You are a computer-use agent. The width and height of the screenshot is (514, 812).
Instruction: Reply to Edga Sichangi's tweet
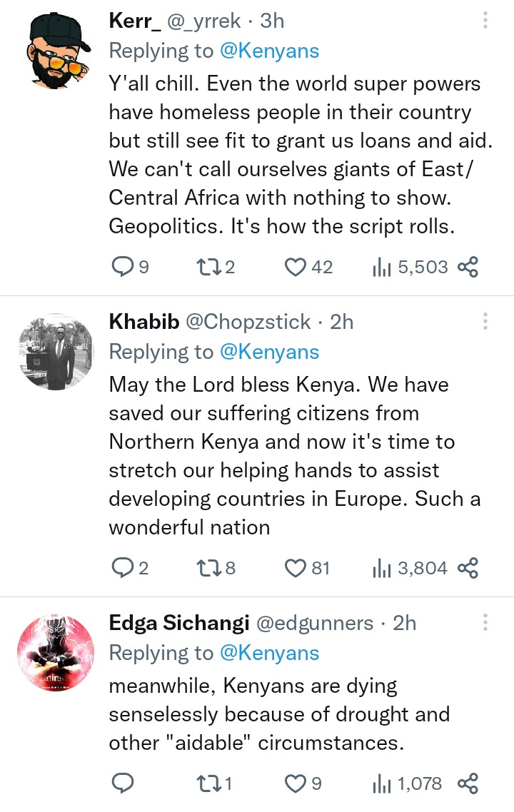124,784
